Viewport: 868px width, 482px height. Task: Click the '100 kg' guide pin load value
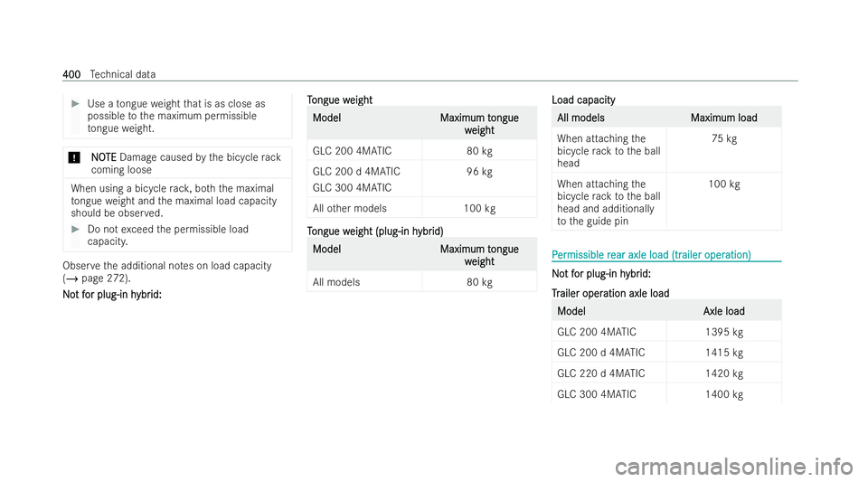click(724, 184)
